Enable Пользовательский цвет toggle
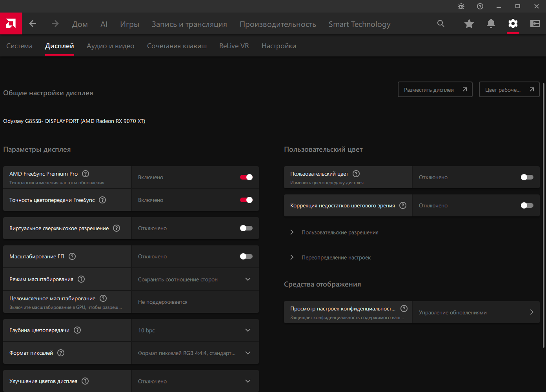The image size is (546, 392). [527, 177]
